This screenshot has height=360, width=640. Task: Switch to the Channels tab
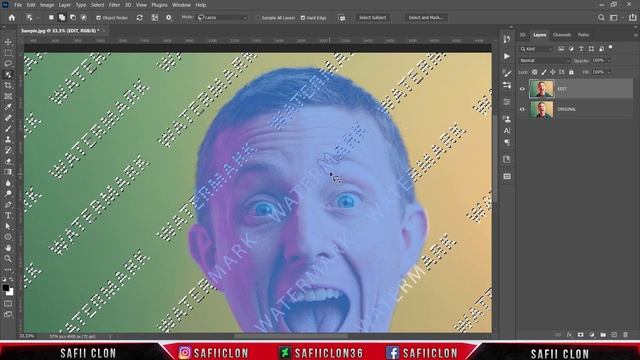562,35
